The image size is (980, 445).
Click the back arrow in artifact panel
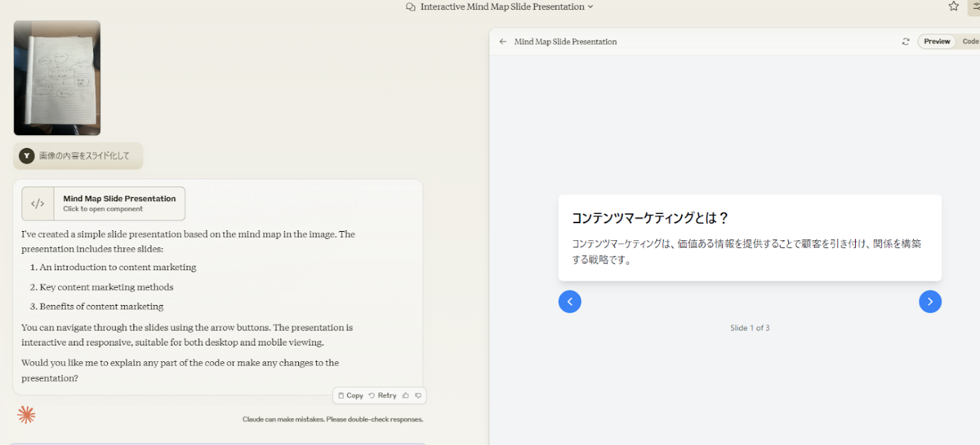click(x=503, y=42)
